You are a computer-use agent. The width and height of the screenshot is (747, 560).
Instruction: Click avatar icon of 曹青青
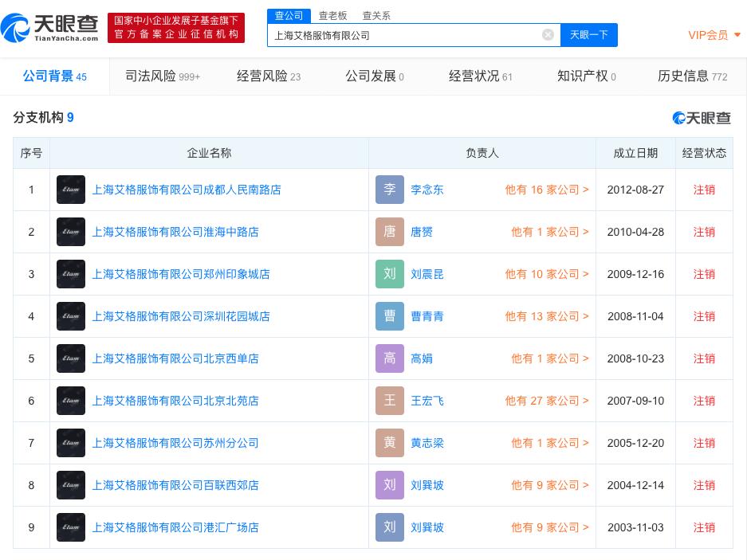point(390,316)
